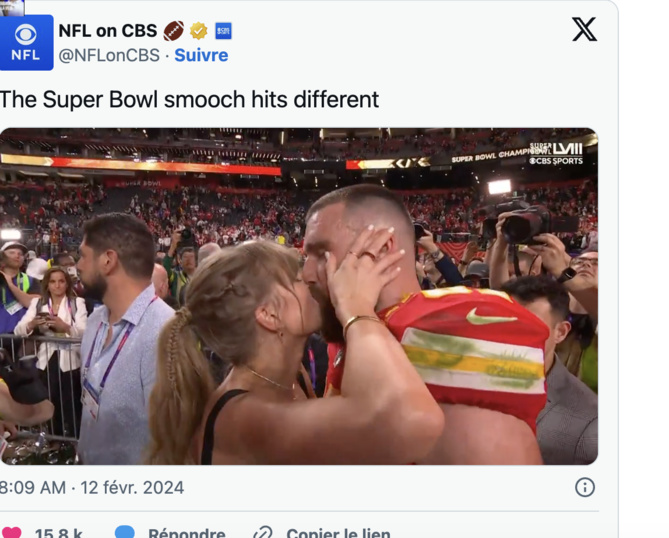
Task: Click the CBS Sports watermark in photo
Action: click(x=556, y=159)
